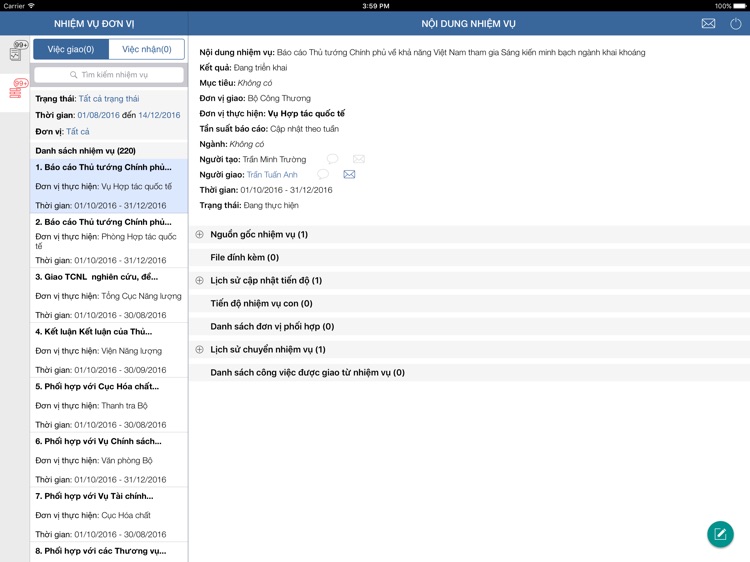The height and width of the screenshot is (562, 750).
Task: Select task 2 Phòng Hợp tác quốc tế
Action: coord(109,241)
